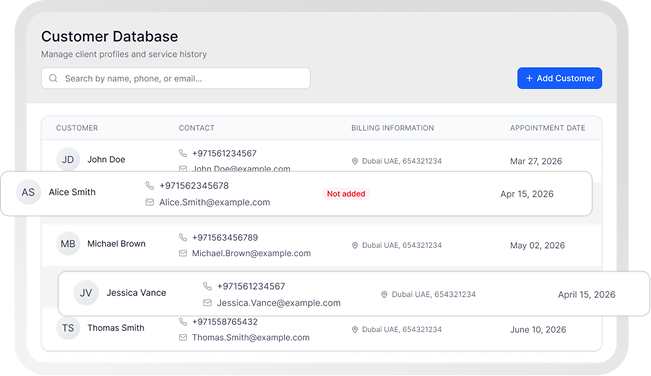This screenshot has height=376, width=651.
Task: Click appointment date April 15, 2026
Action: (587, 295)
